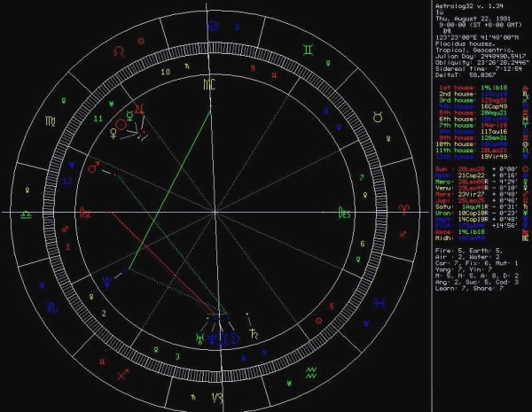532x412 pixels.
Task: Click the 'Nept 14Cap19R' row
Action: coord(476,220)
